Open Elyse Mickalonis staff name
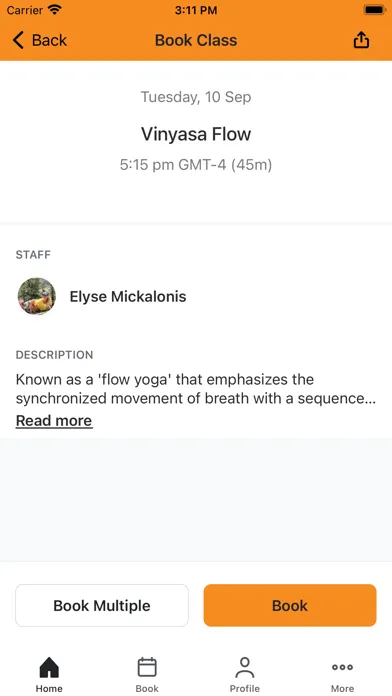 [x=128, y=296]
